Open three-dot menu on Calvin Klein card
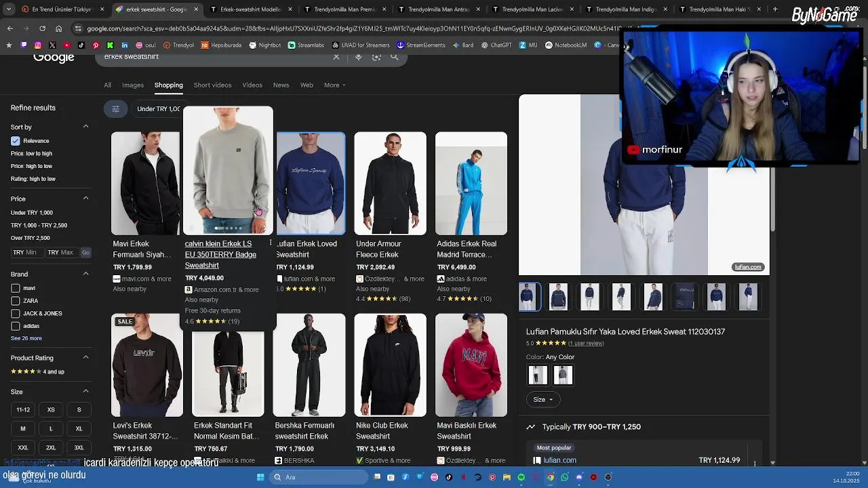 271,243
